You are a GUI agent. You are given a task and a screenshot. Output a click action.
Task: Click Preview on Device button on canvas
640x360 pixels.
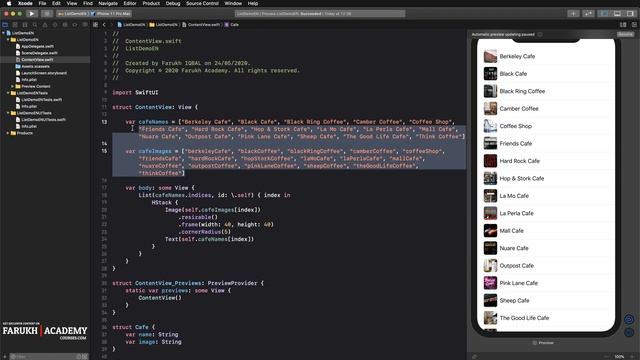tap(629, 332)
